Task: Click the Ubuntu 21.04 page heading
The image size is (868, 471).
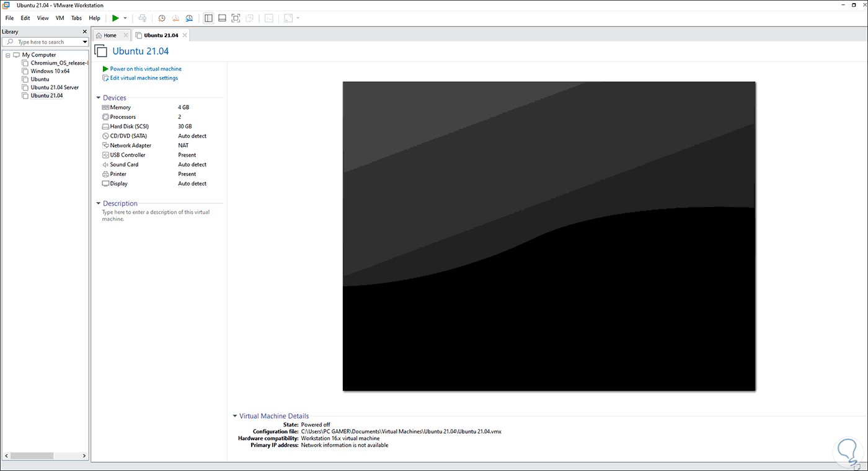Action: pos(141,51)
